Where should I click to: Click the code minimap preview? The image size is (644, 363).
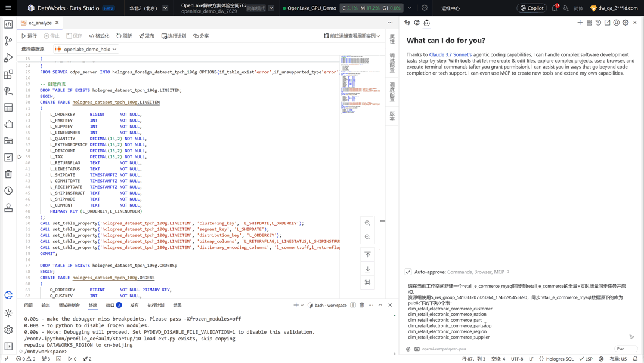point(360,85)
